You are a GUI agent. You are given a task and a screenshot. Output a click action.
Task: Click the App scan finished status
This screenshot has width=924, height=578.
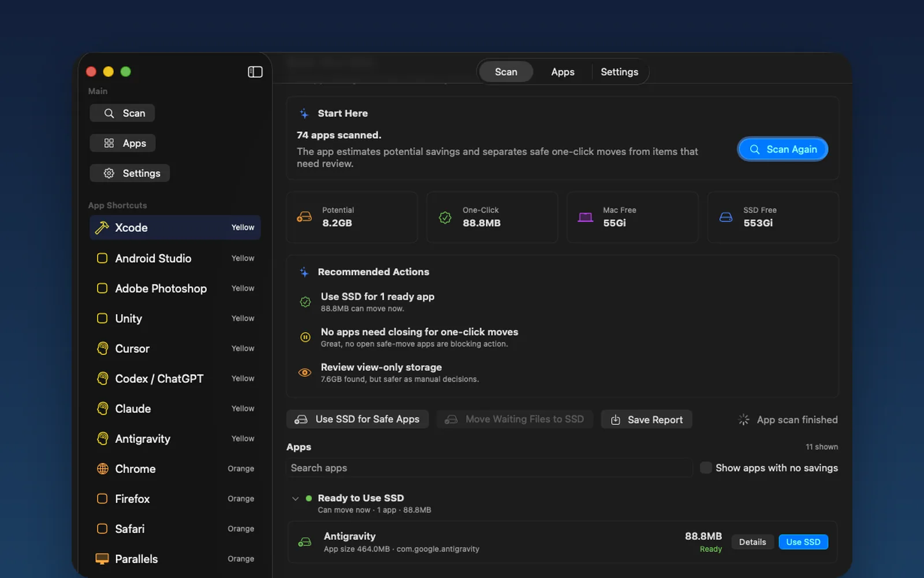797,420
